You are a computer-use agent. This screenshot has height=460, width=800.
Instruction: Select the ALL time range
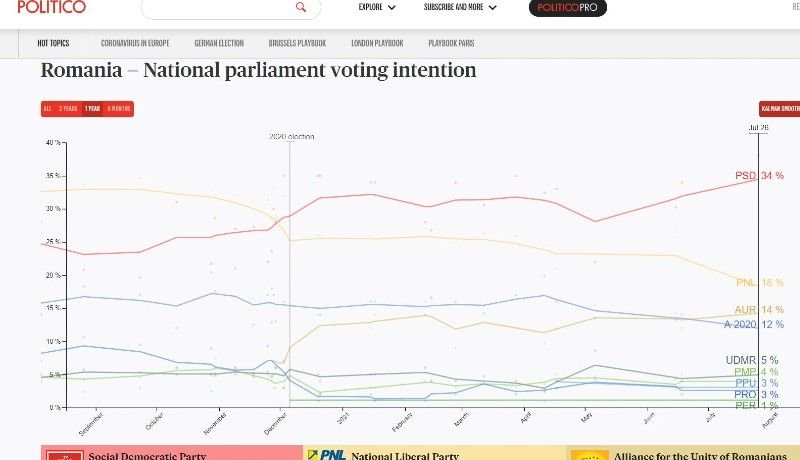pos(47,109)
